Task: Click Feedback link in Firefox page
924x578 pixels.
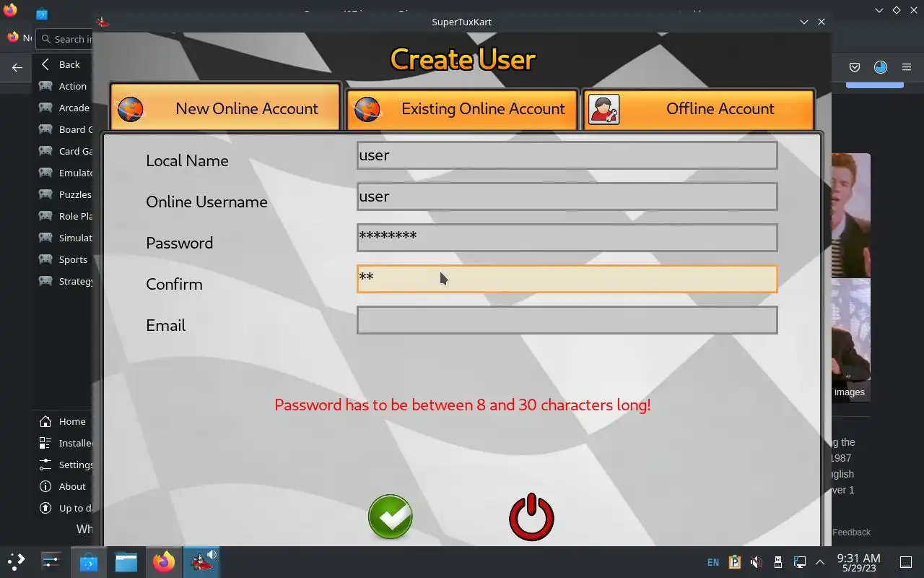Action: [x=851, y=532]
